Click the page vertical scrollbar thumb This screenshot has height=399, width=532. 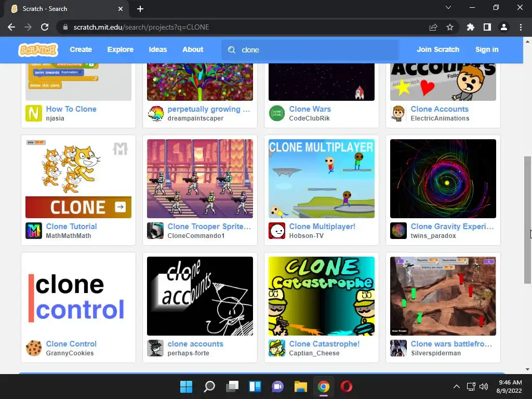pyautogui.click(x=527, y=220)
